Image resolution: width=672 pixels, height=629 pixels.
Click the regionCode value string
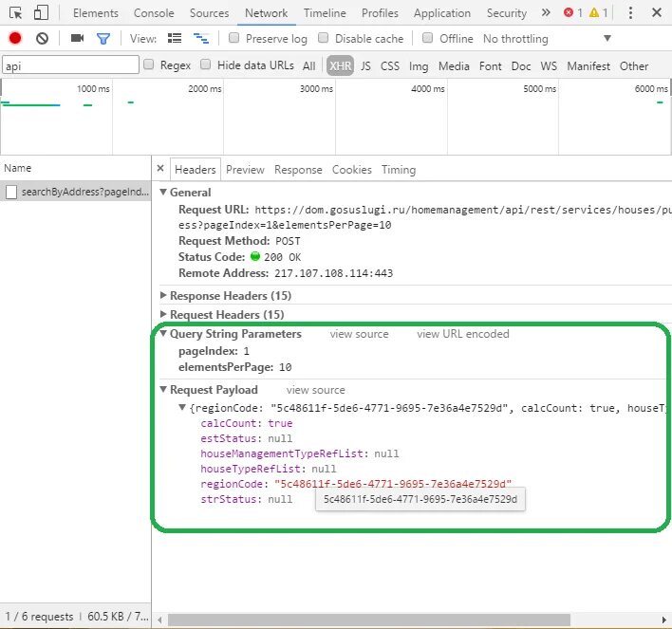coord(393,484)
